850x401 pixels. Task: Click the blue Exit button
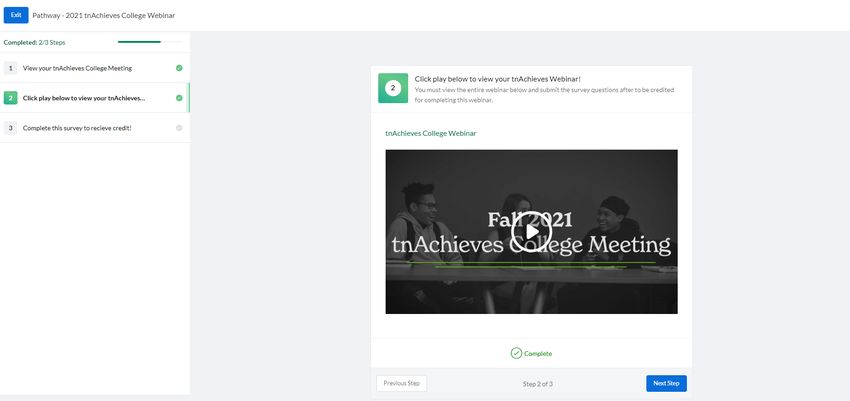click(16, 15)
